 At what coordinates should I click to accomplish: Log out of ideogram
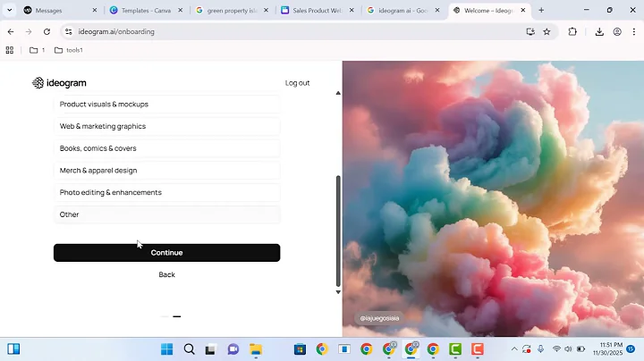point(297,83)
